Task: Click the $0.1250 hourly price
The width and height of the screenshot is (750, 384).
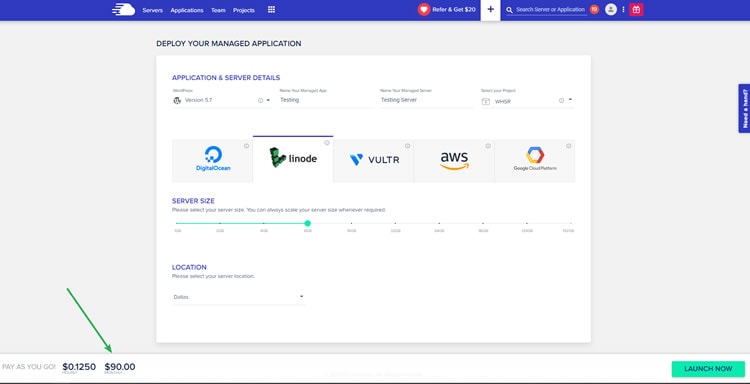Action: coord(79,367)
